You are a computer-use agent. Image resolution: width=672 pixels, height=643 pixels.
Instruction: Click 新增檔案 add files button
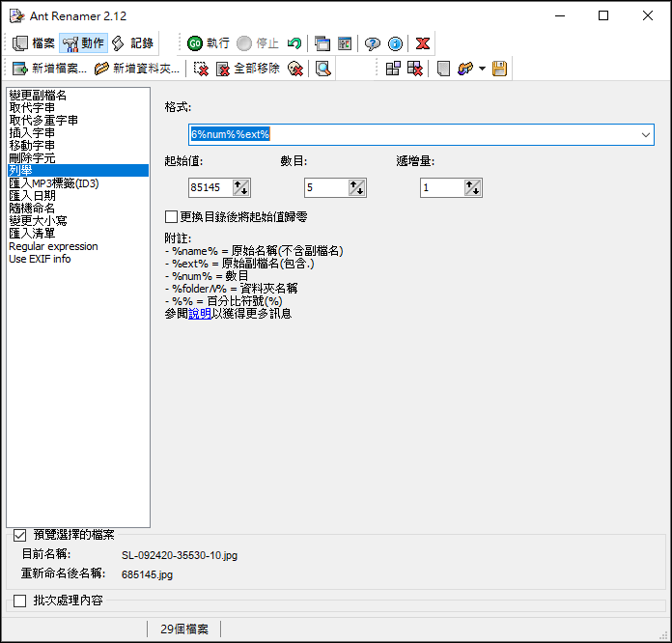coord(49,69)
